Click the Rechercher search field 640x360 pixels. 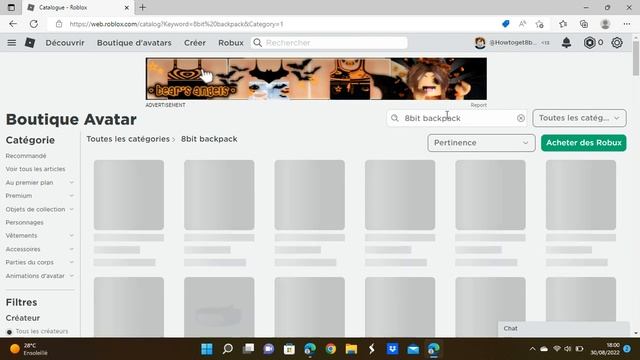(x=329, y=43)
